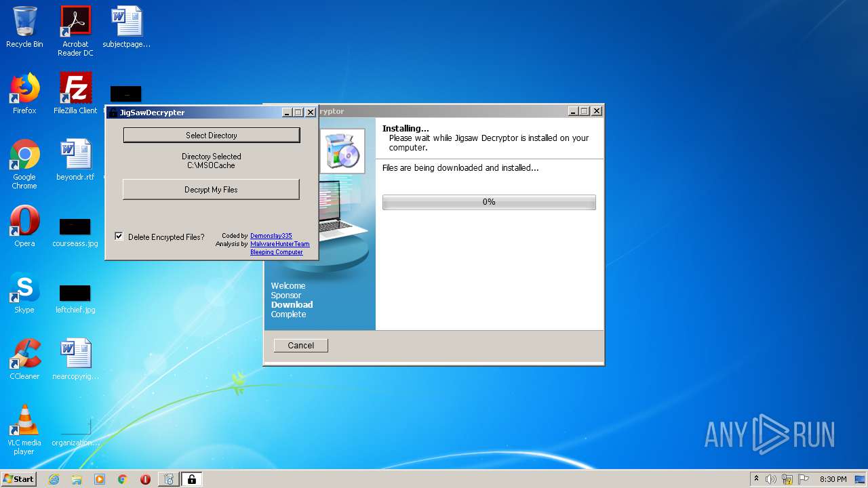Cancel the Jigsaw Decryptor installation
Viewport: 868px width, 488px height.
pos(301,346)
